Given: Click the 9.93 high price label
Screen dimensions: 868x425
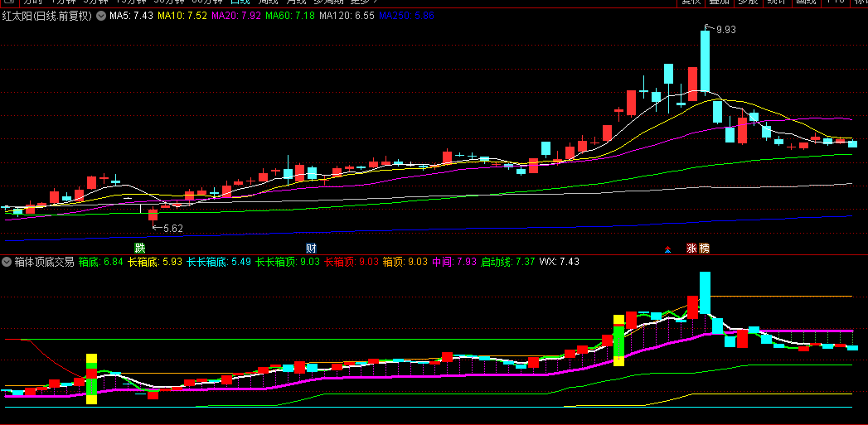Looking at the screenshot, I should point(725,30).
